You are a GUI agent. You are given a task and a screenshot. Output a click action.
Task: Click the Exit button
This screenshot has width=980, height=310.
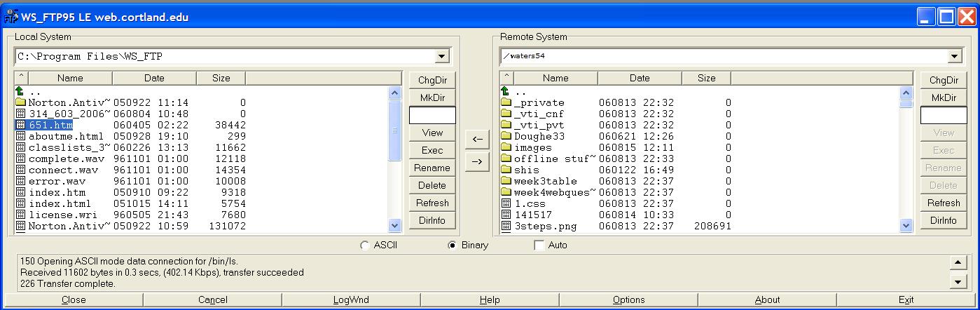tap(906, 299)
